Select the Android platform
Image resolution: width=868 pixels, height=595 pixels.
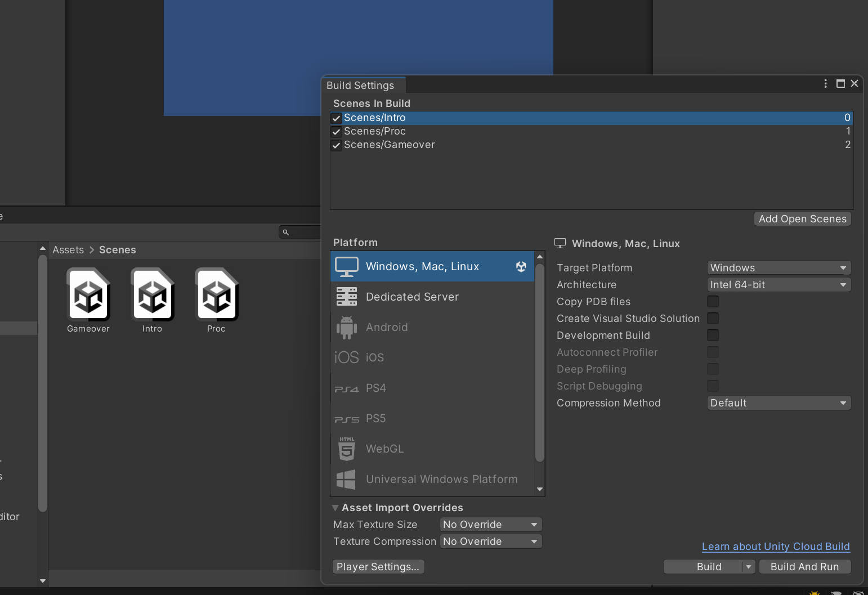[x=432, y=327]
